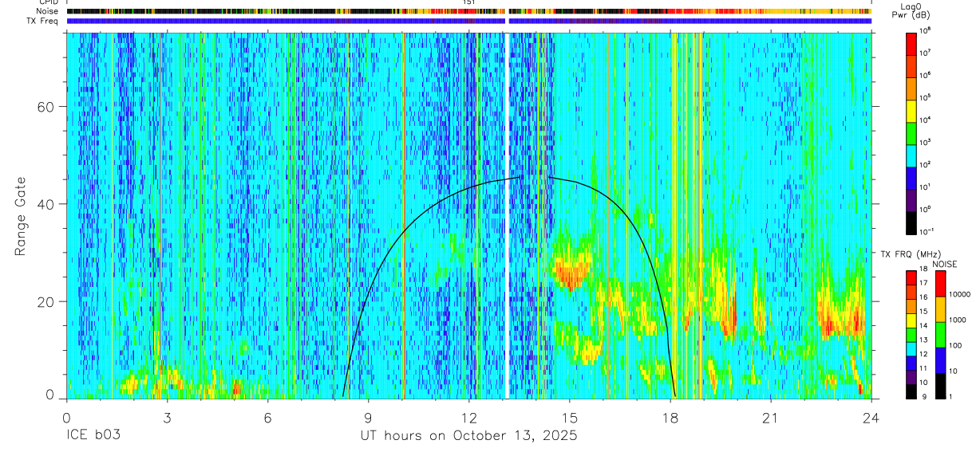
Task: Click the '15' tick on the UT hours axis
Action: (570, 417)
